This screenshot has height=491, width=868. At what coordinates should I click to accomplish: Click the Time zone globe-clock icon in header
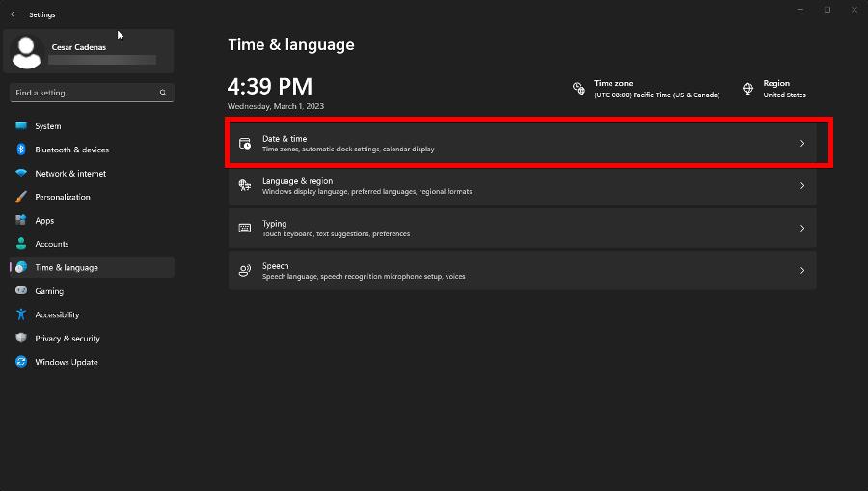579,89
